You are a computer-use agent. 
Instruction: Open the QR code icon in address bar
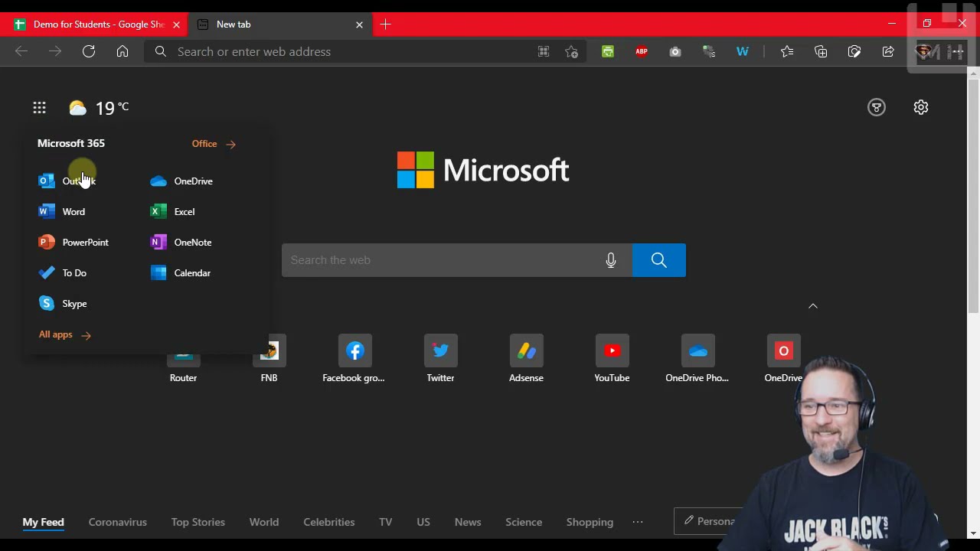point(544,51)
